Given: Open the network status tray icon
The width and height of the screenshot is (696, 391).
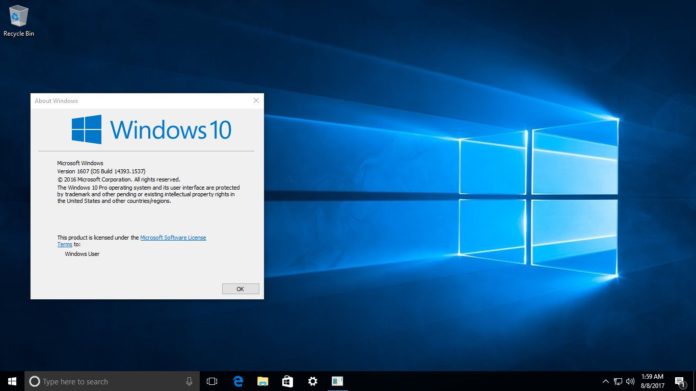Looking at the screenshot, I should 618,381.
